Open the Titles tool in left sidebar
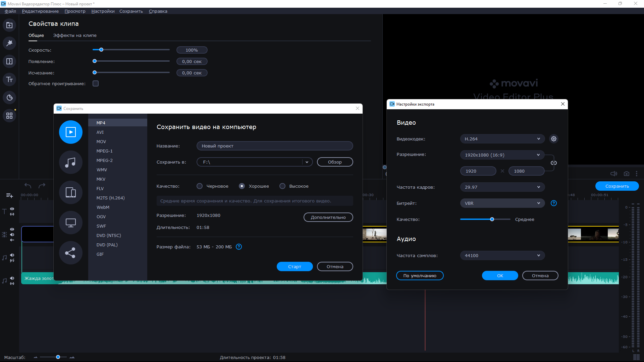 [9, 79]
